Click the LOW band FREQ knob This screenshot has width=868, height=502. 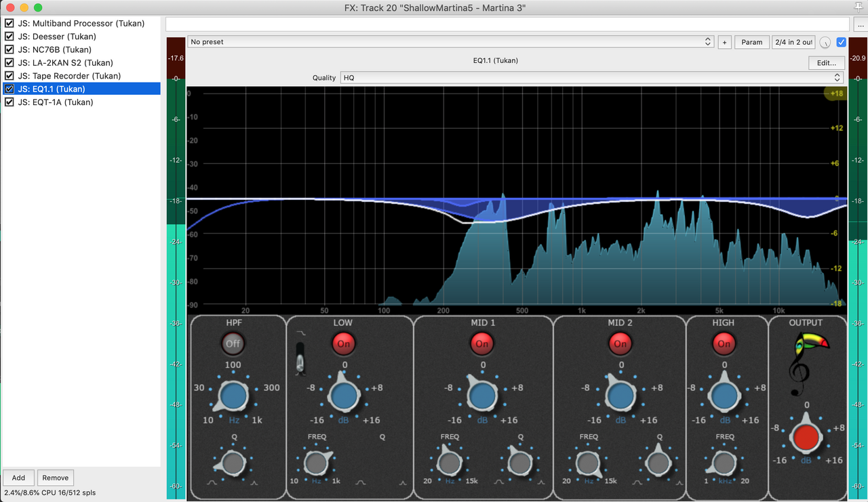(315, 463)
